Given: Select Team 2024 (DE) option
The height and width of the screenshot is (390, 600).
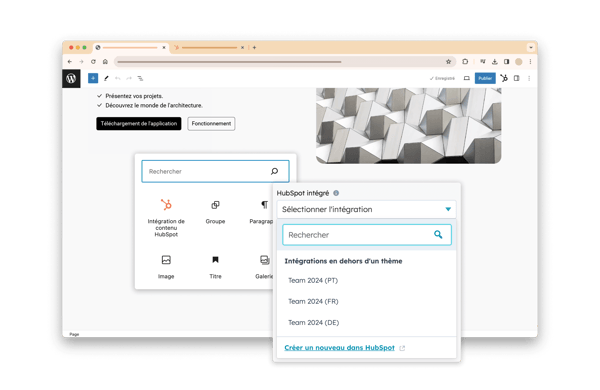Looking at the screenshot, I should 313,323.
